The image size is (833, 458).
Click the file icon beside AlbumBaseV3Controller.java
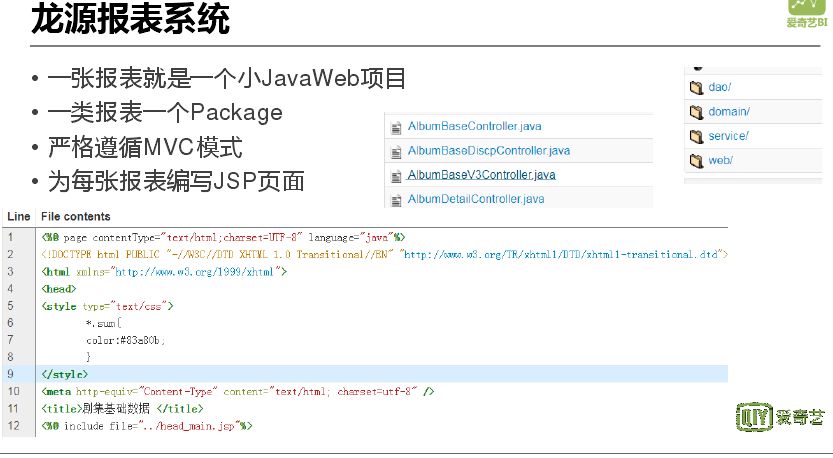[x=396, y=176]
